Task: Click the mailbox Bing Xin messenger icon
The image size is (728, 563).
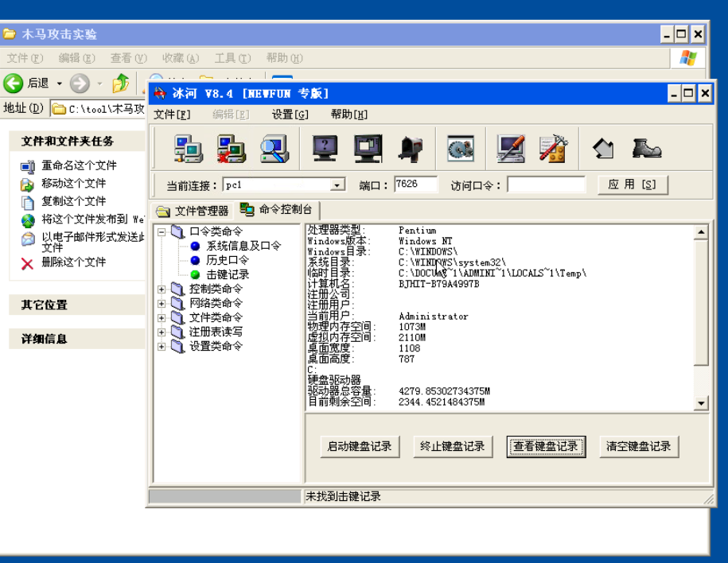Action: pyautogui.click(x=411, y=149)
